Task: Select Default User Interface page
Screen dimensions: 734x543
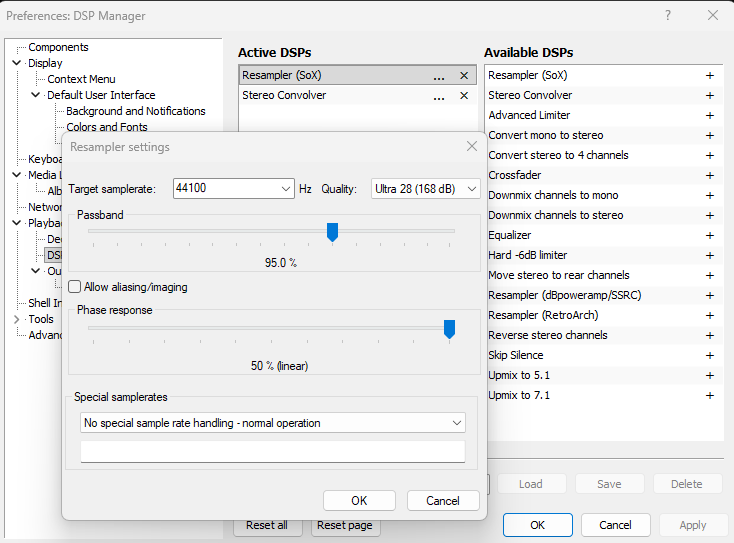Action: tap(101, 95)
